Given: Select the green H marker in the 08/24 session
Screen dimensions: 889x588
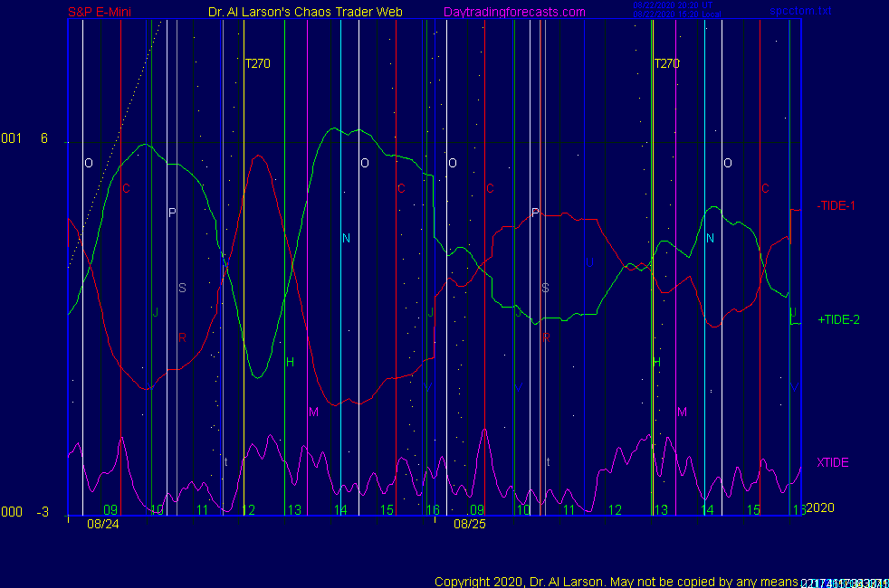Looking at the screenshot, I should pos(290,362).
